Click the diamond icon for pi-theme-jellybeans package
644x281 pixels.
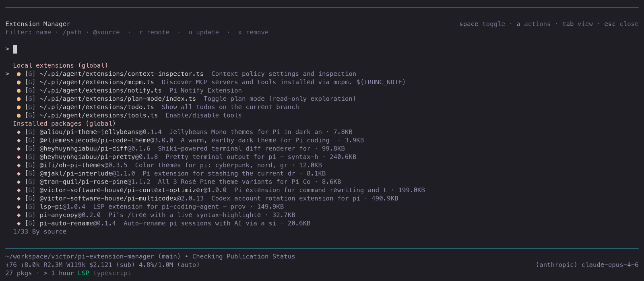19,132
